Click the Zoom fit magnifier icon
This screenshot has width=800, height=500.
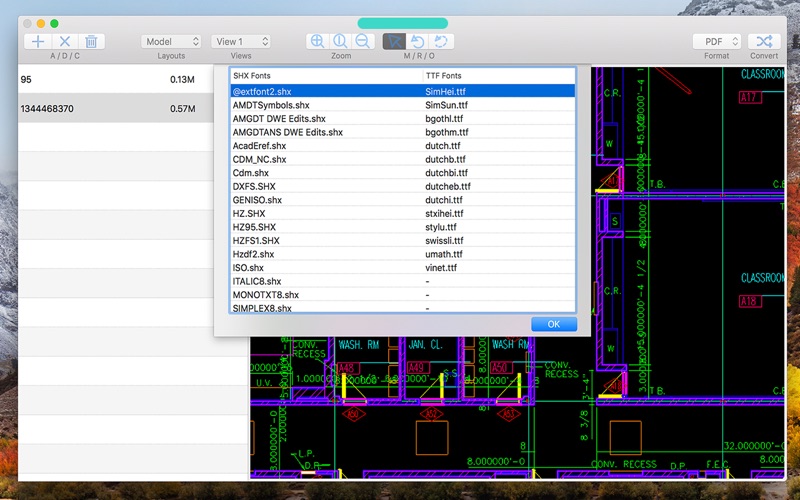pos(340,41)
